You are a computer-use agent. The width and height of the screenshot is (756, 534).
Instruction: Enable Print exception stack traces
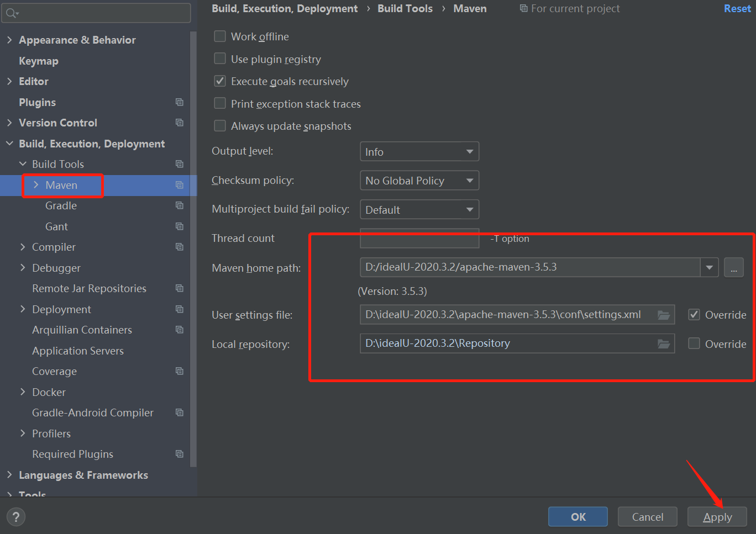220,103
